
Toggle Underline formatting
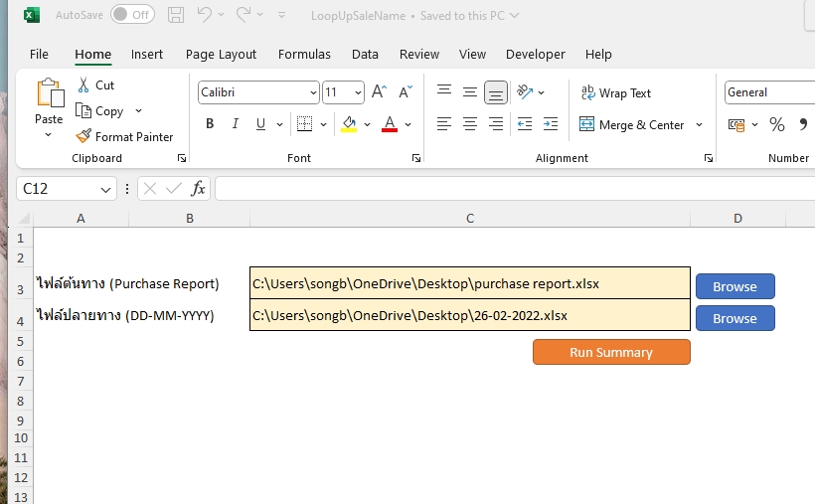click(x=261, y=124)
